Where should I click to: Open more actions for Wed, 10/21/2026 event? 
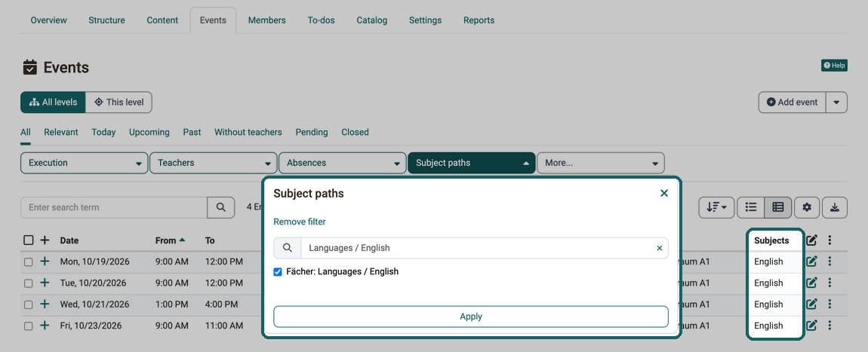click(x=830, y=305)
